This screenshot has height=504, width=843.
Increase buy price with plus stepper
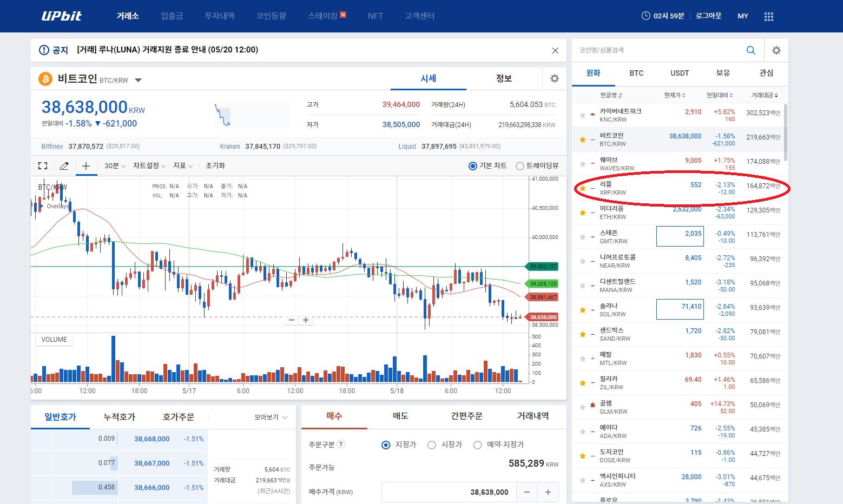click(548, 492)
